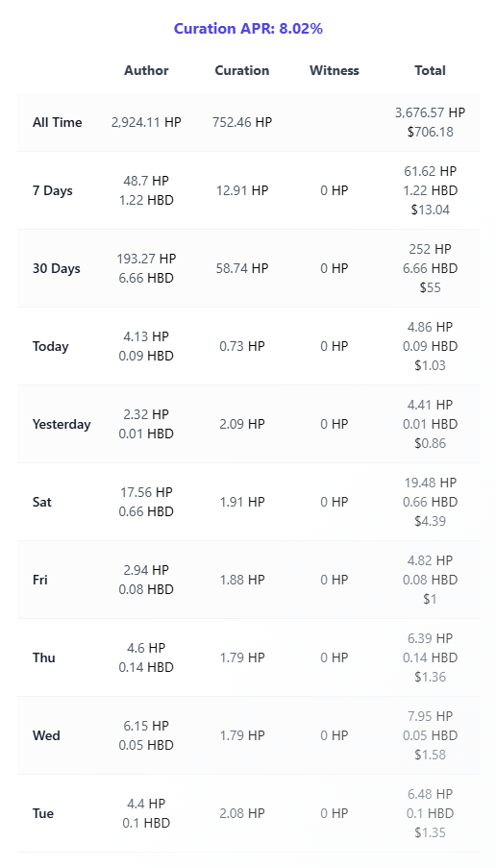
Task: Select the All Time row label
Action: (x=57, y=122)
